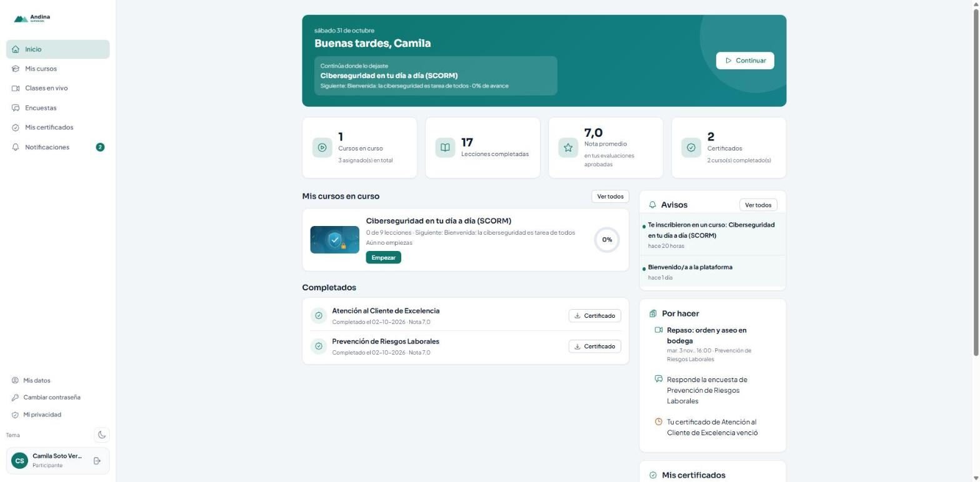Click the key icon for Cambiar contraseña
980x482 pixels.
[x=15, y=398]
